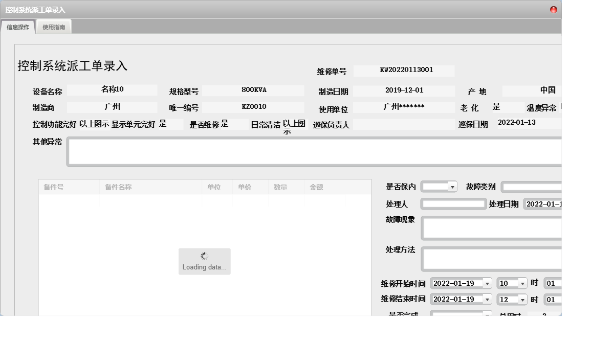This screenshot has width=591, height=364.
Task: Click the Loading data spinner icon
Action: 204,256
